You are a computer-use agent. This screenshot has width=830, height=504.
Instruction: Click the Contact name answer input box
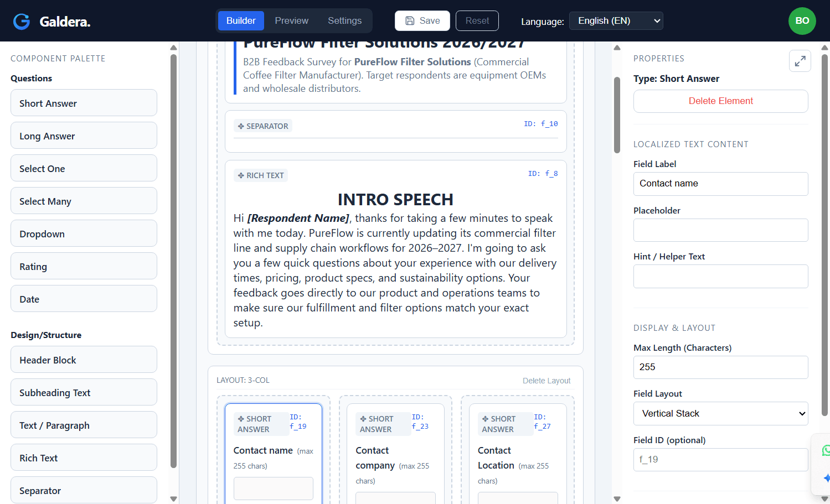click(273, 489)
